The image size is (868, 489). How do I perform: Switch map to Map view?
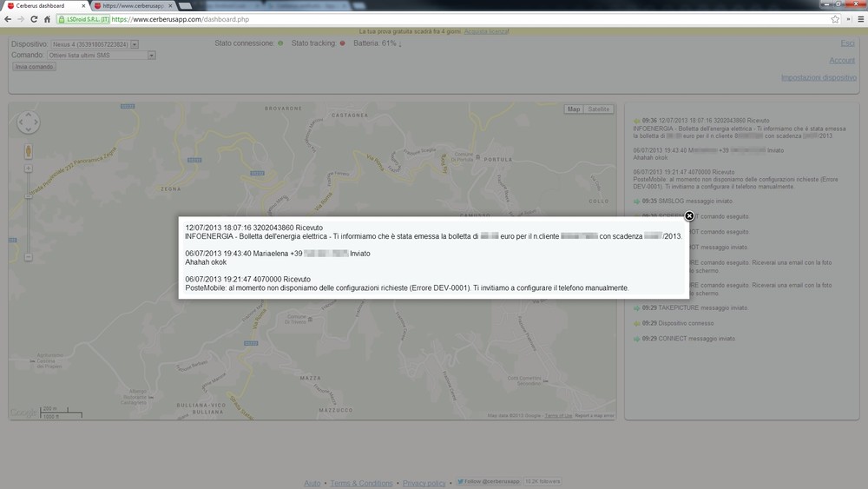tap(574, 109)
